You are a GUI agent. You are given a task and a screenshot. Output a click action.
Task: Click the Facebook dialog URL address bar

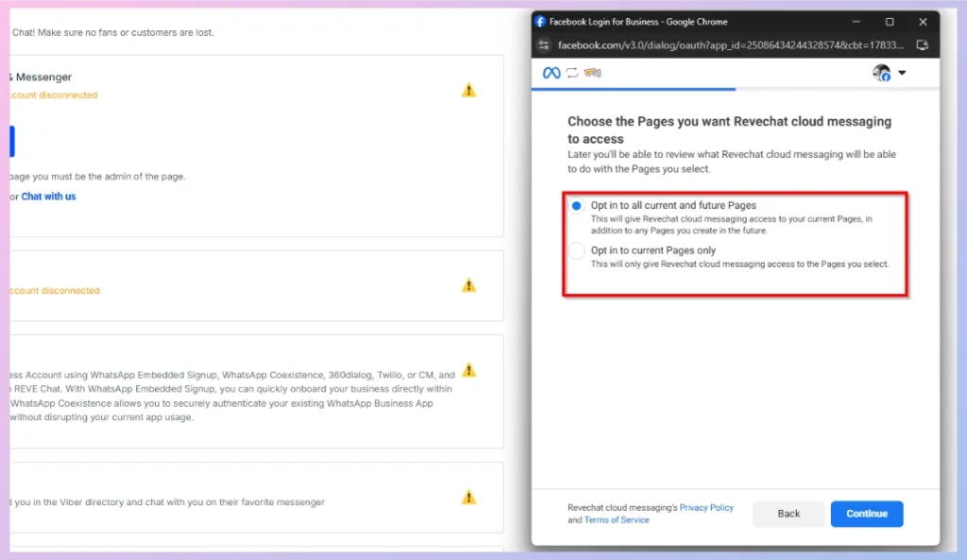click(730, 45)
